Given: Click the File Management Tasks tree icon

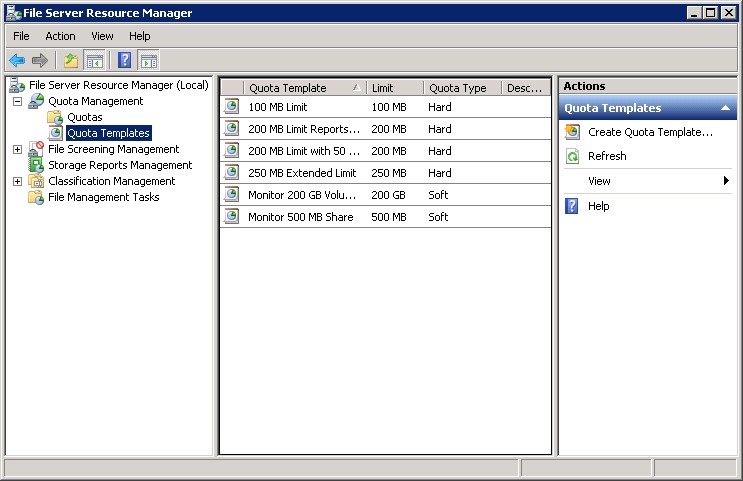Looking at the screenshot, I should click(36, 197).
